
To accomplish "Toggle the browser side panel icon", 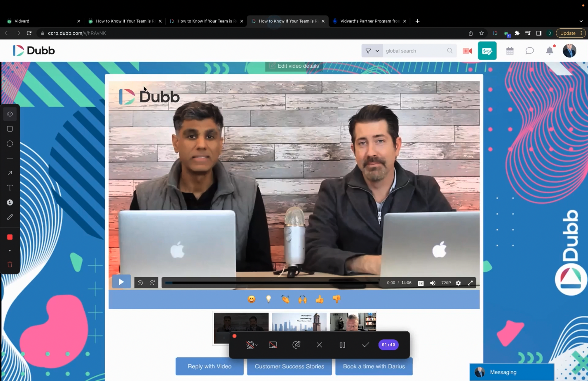I will pyautogui.click(x=539, y=33).
